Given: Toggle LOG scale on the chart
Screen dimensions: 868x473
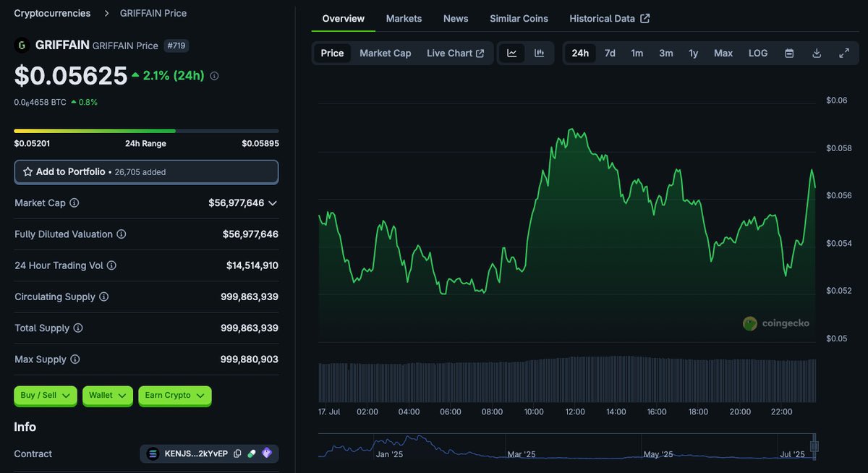Looking at the screenshot, I should click(x=758, y=53).
